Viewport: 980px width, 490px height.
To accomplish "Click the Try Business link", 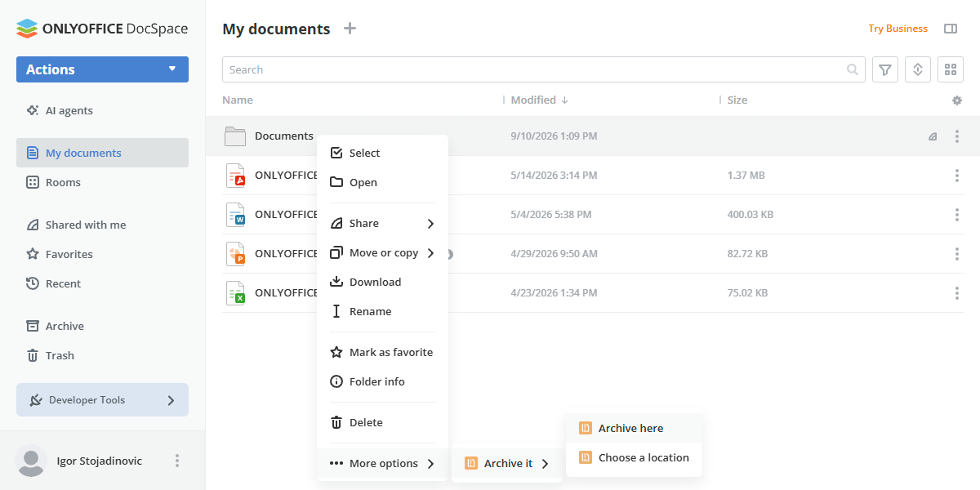I will click(x=898, y=29).
